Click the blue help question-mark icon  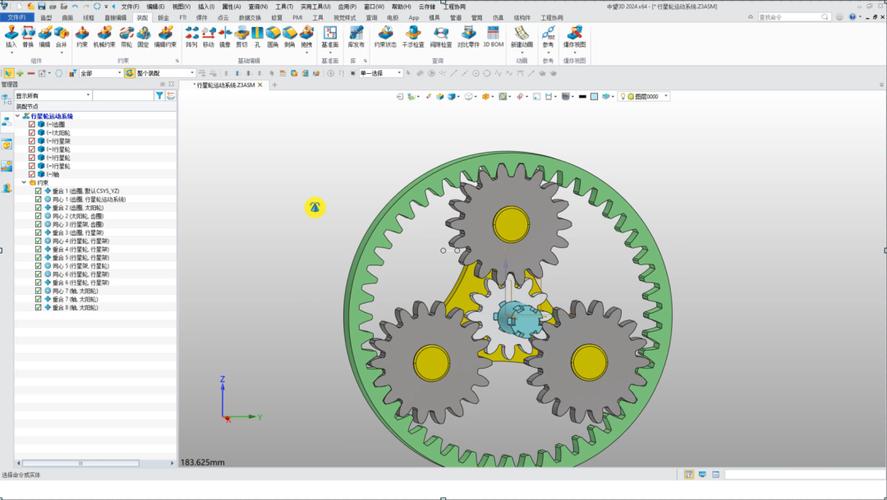click(x=852, y=17)
